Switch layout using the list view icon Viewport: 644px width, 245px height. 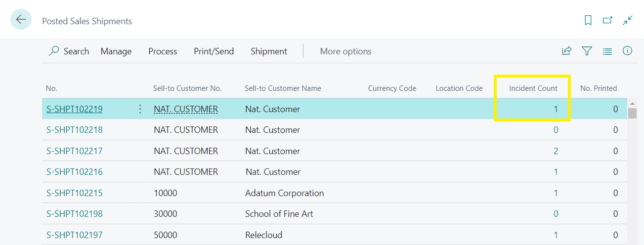607,51
